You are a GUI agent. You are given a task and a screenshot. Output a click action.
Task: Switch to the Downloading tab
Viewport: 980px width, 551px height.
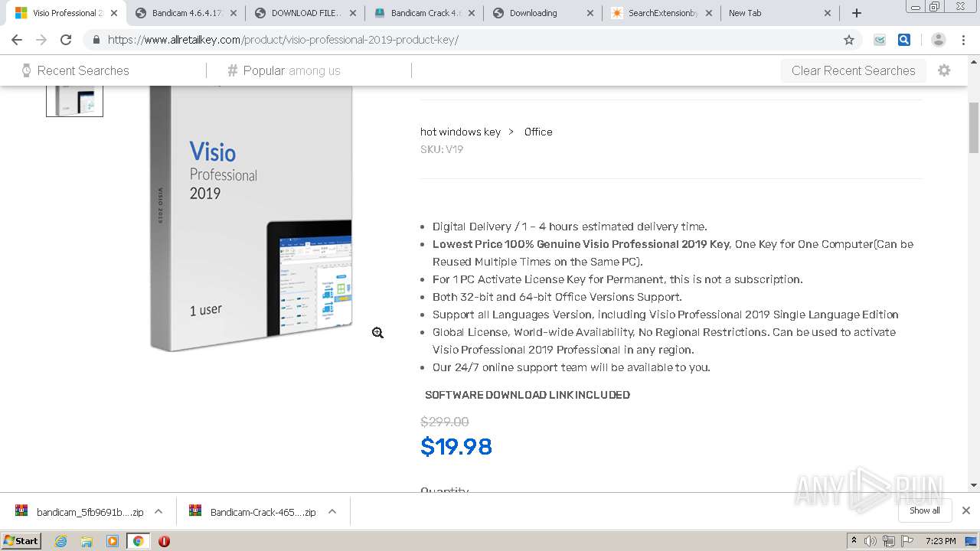(x=542, y=13)
